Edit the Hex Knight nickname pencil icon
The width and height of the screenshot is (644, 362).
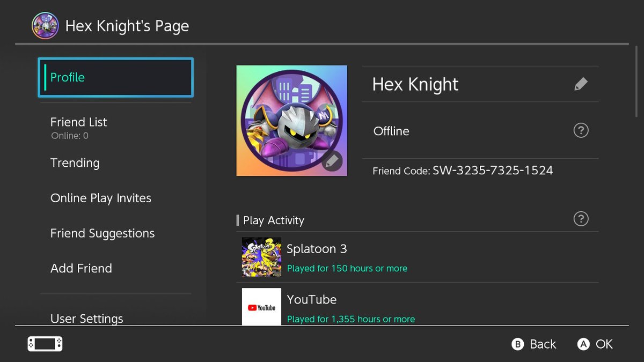coord(581,84)
